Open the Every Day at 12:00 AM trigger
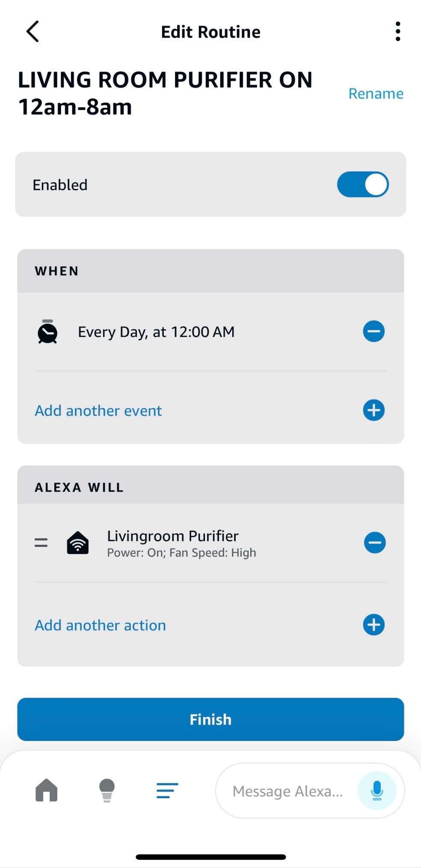The height and width of the screenshot is (868, 421). [x=156, y=332]
